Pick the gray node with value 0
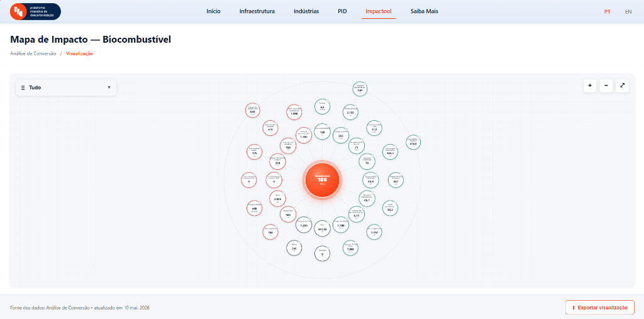644x319 pixels. tap(322, 253)
